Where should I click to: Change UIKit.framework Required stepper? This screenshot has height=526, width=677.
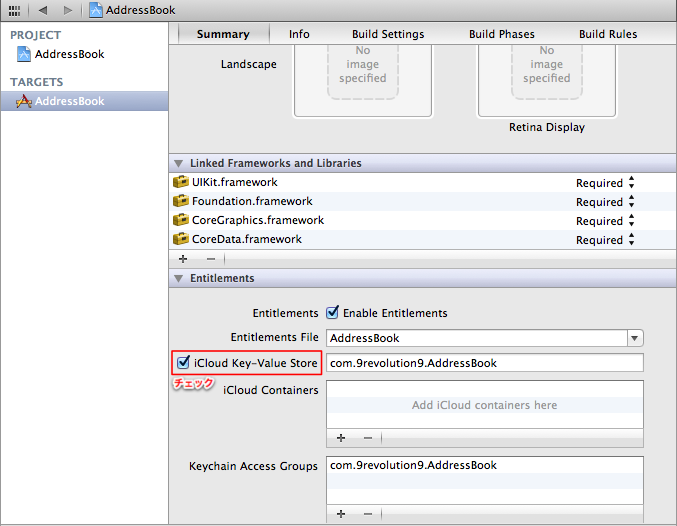[x=632, y=183]
